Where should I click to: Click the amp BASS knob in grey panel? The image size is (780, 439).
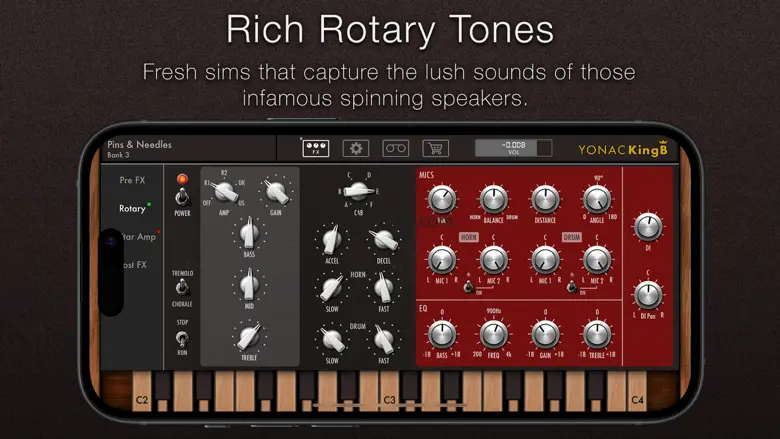249,233
